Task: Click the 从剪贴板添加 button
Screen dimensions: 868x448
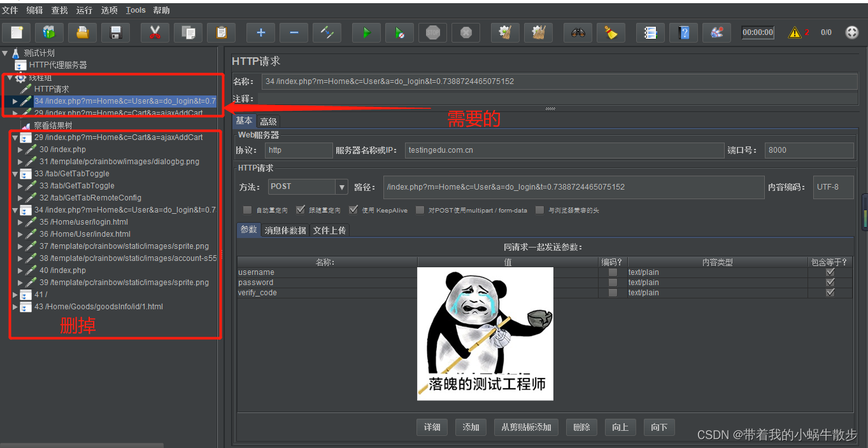Action: coord(526,427)
